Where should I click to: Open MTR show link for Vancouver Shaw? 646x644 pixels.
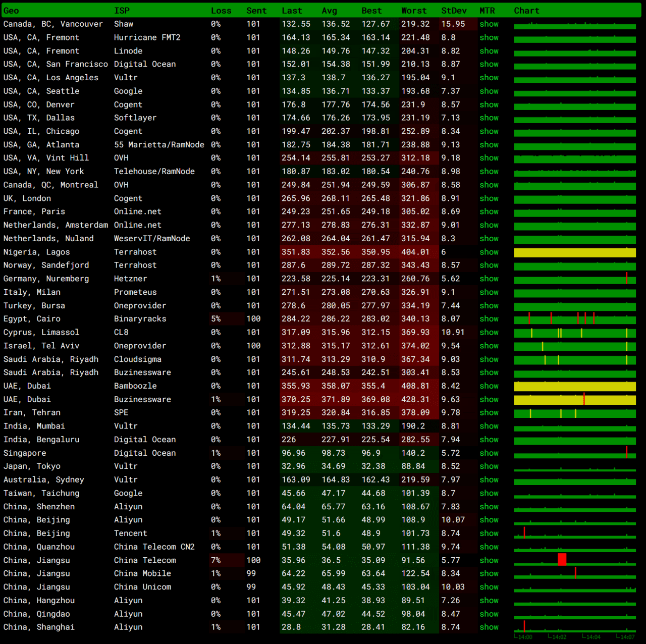click(489, 24)
